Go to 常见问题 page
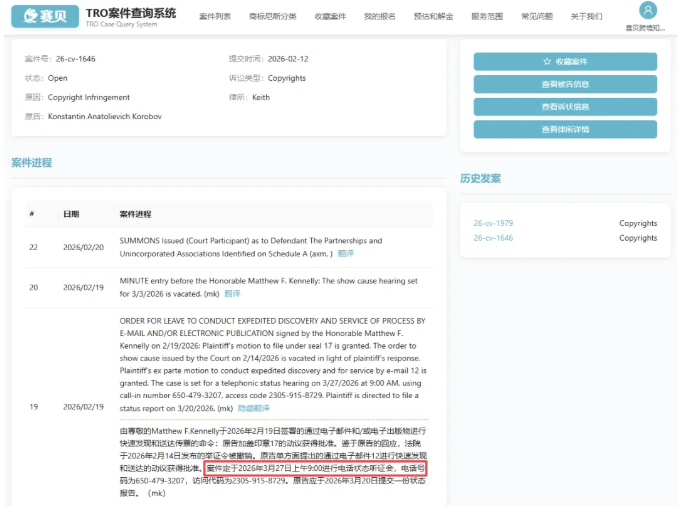Screen dimensions: 677x507 tap(538, 17)
